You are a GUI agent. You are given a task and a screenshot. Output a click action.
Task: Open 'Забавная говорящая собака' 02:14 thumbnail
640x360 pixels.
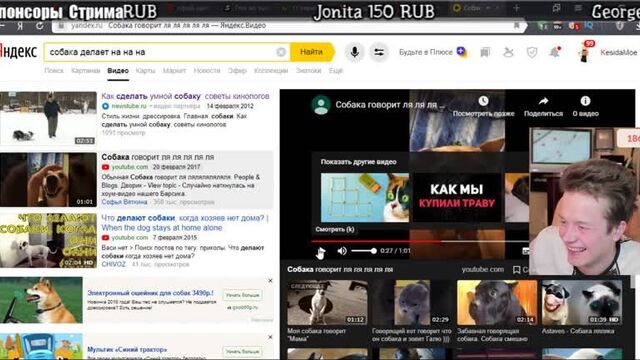click(497, 302)
